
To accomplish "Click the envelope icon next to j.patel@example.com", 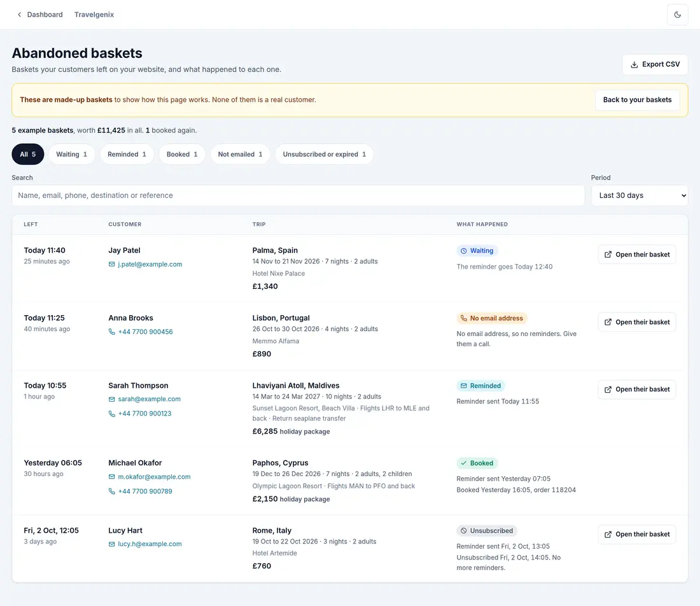I will pos(111,264).
